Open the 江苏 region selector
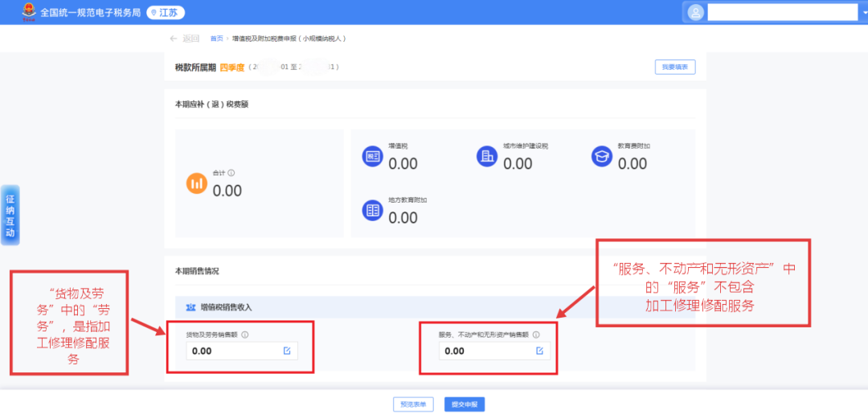The height and width of the screenshot is (419, 868). point(166,13)
